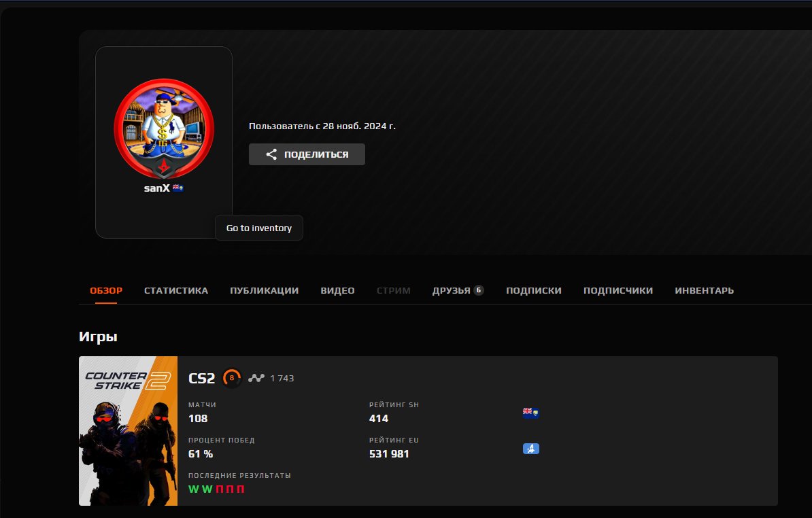
Task: Click the ПОДЕЛИТЬСЯ share button
Action: pyautogui.click(x=307, y=154)
